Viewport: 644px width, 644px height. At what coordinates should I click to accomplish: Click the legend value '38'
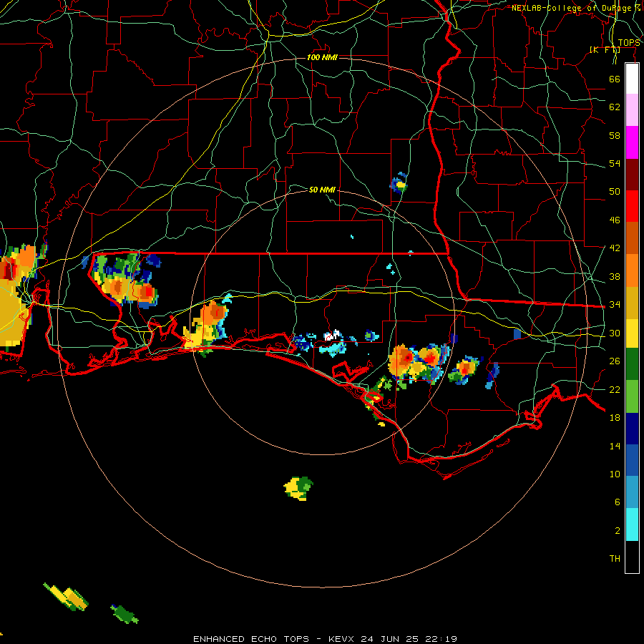pyautogui.click(x=615, y=276)
